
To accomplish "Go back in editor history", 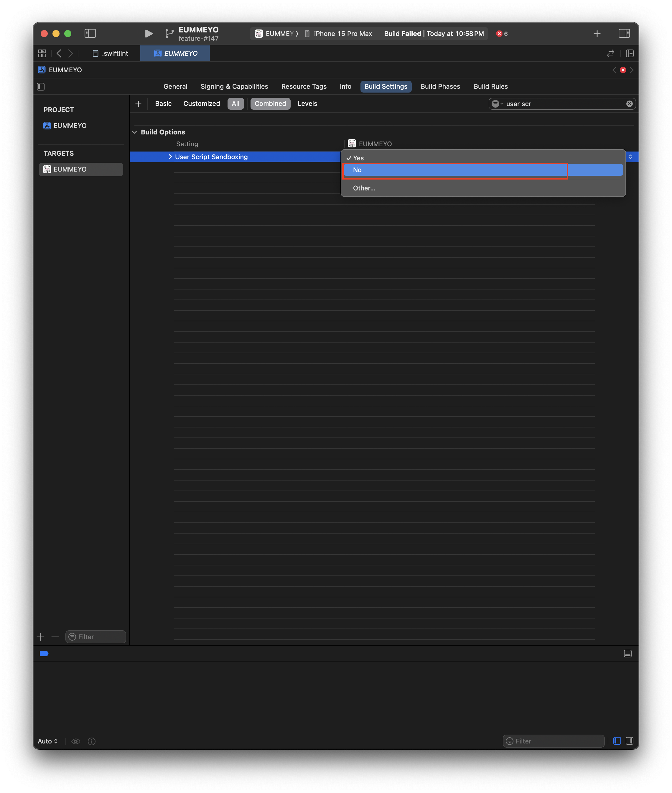I will click(59, 53).
